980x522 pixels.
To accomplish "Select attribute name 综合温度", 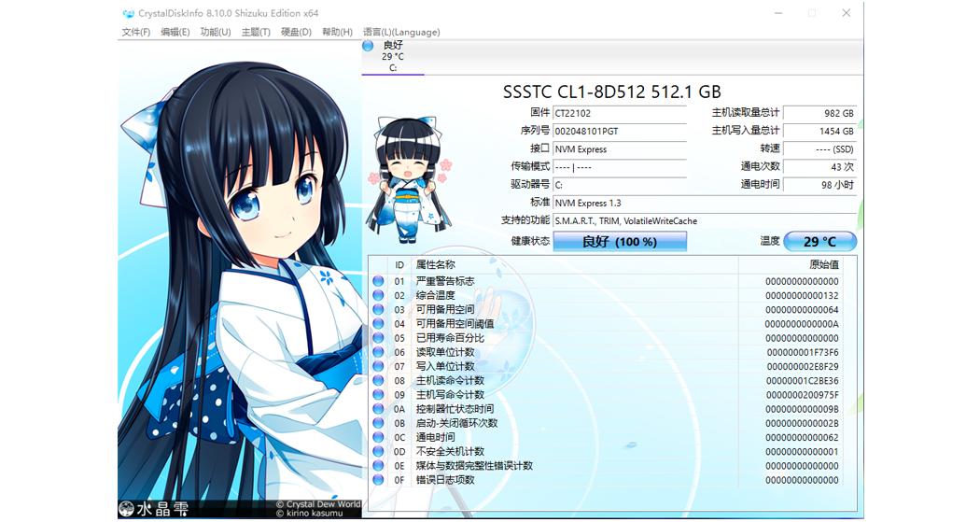I will (436, 296).
